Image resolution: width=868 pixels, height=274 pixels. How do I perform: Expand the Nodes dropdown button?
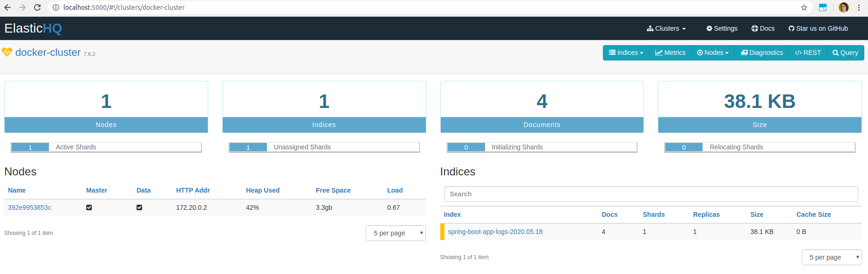(713, 53)
